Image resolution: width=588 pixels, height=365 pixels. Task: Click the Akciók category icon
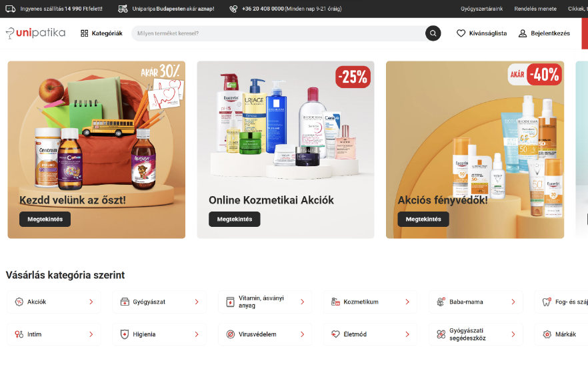(19, 302)
